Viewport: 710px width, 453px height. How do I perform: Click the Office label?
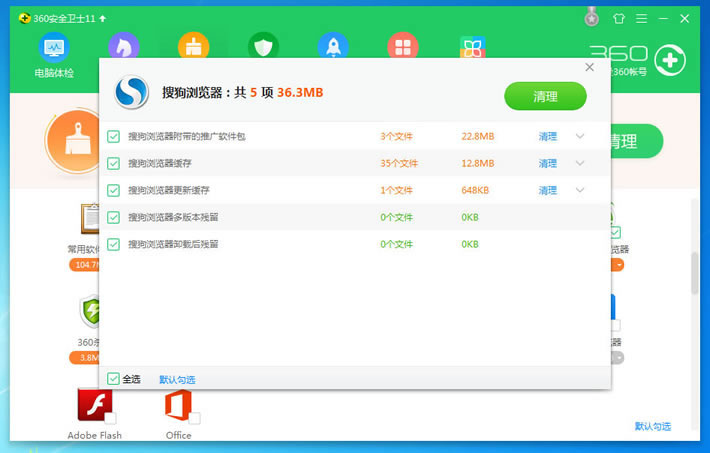[x=178, y=435]
